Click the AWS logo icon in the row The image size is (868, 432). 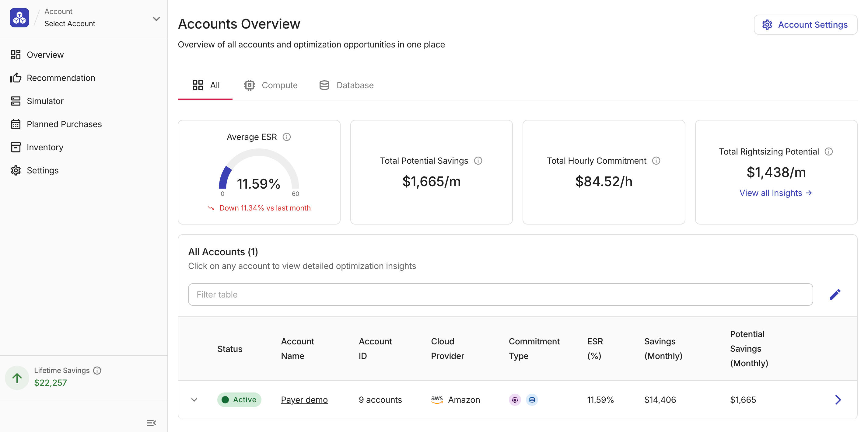click(437, 400)
